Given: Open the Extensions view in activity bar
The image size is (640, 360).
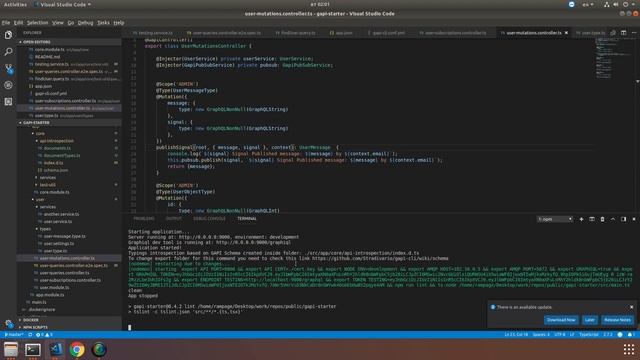Looking at the screenshot, I should 8,102.
